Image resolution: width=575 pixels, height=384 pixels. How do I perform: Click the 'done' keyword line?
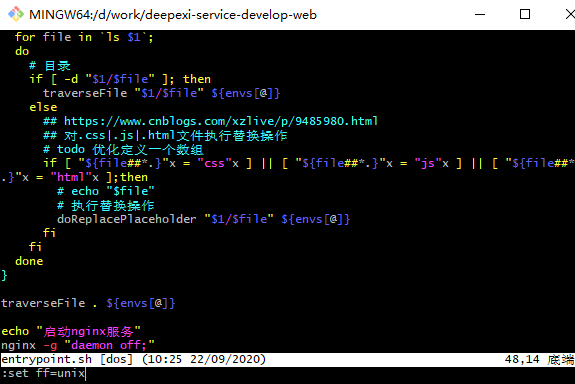[x=29, y=262]
